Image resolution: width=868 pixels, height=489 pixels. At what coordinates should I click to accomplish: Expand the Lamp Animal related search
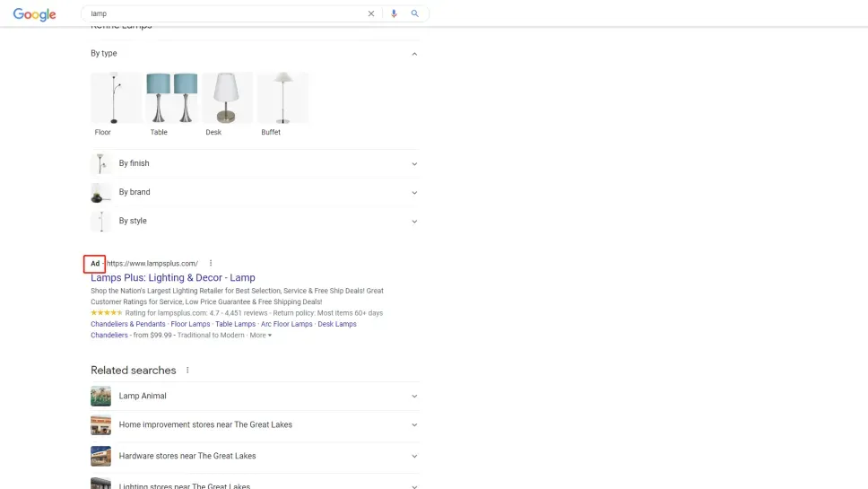click(255, 396)
